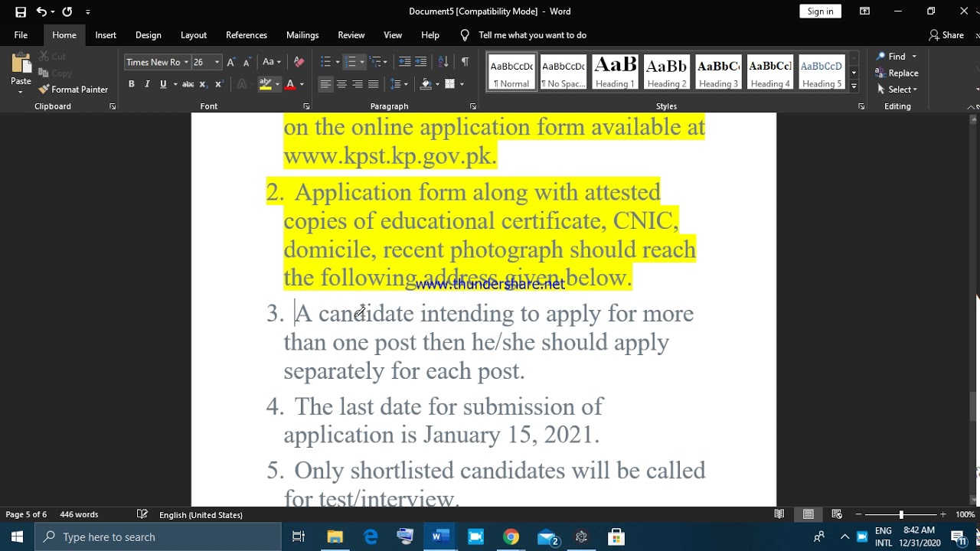980x551 pixels.
Task: Toggle Print Layout view in status bar
Action: (x=808, y=514)
